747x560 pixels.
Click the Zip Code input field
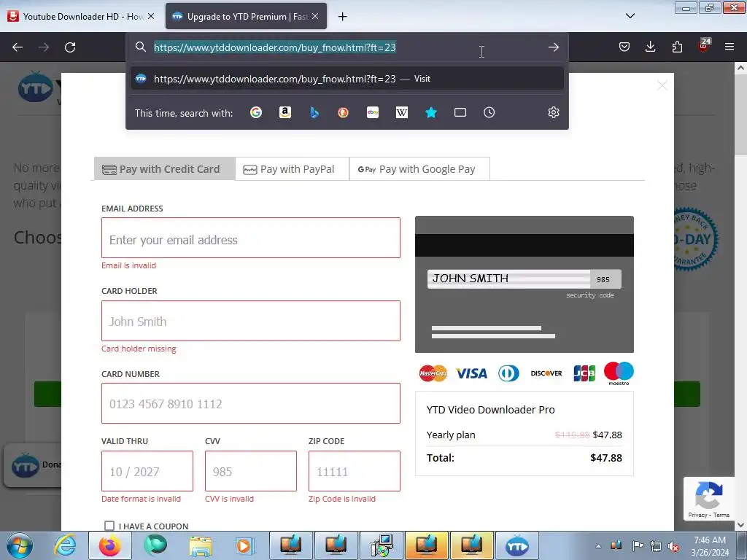click(354, 471)
